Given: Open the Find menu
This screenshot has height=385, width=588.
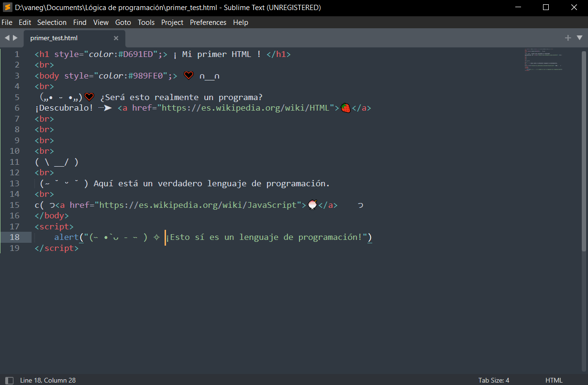Looking at the screenshot, I should (x=80, y=22).
